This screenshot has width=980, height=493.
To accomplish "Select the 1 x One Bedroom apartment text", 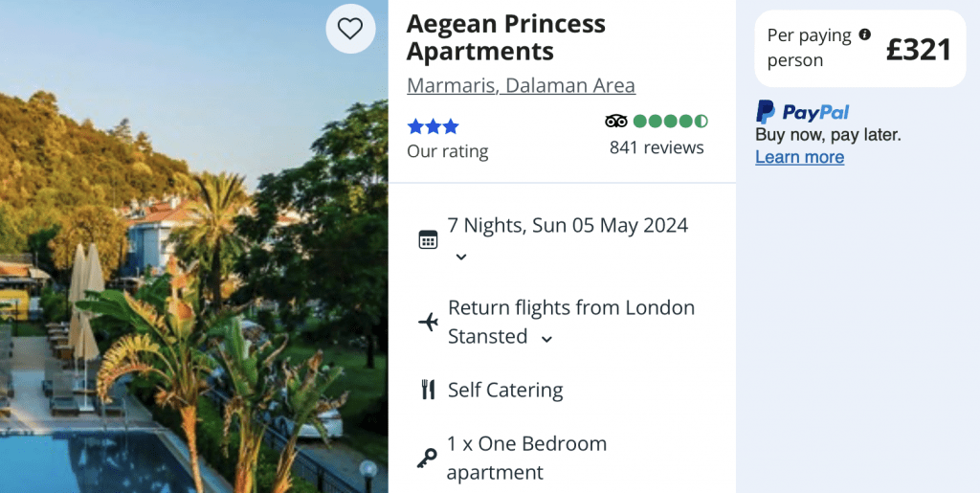I will tap(526, 458).
